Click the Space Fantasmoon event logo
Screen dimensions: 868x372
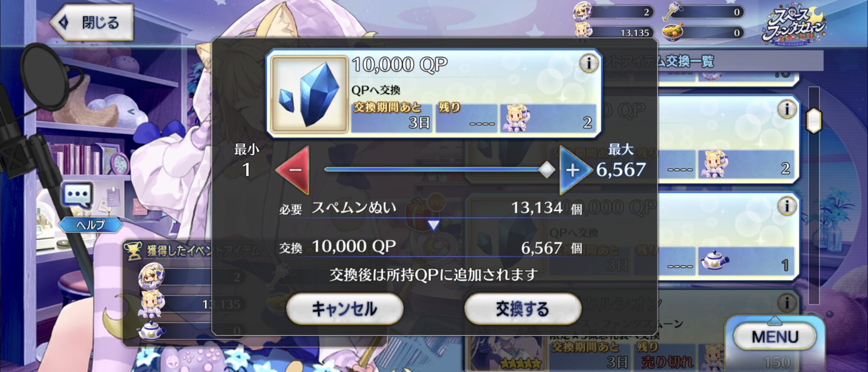(x=794, y=26)
